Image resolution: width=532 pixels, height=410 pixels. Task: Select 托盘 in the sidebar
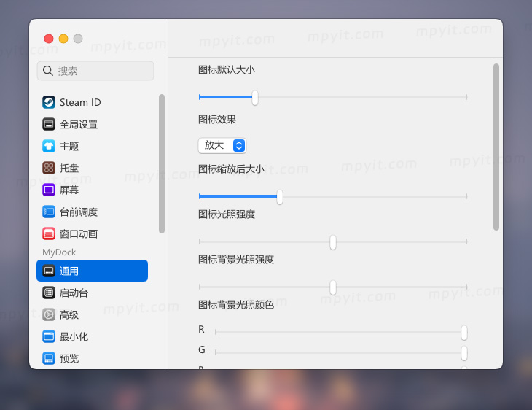click(69, 168)
